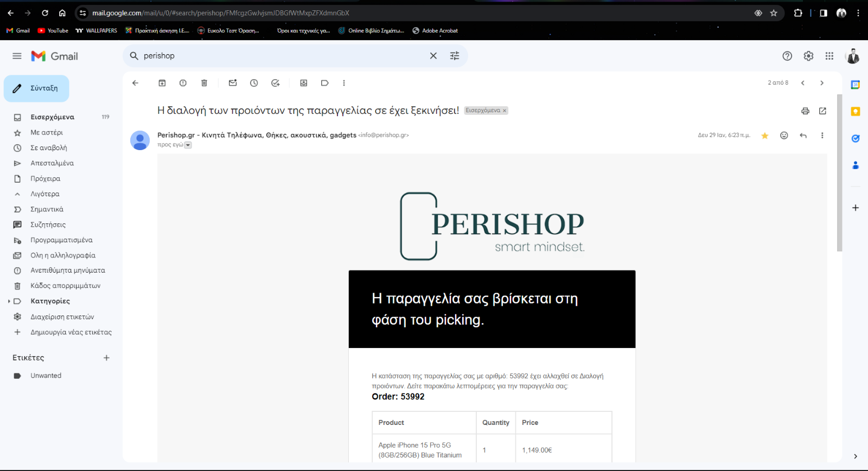Open Manage labels (Διαχείριση ετικετών)
Image resolution: width=868 pixels, height=471 pixels.
[61, 317]
